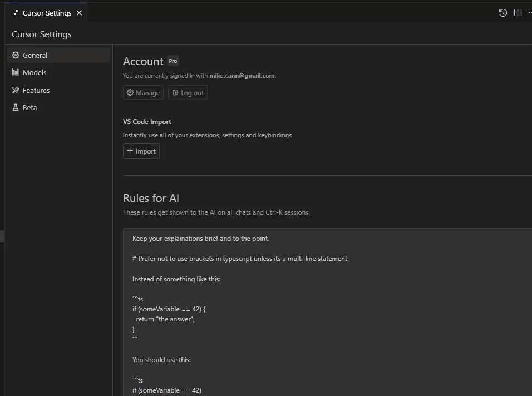Image resolution: width=532 pixels, height=396 pixels.
Task: Click the signed-in email address mike.cann@gmail.com
Action: pos(242,76)
